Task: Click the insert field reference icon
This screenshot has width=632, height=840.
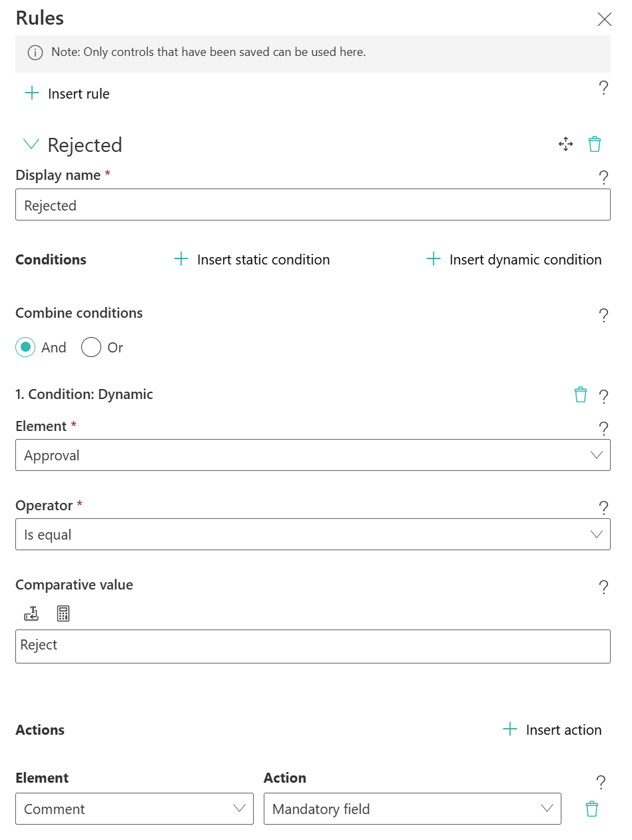Action: (x=31, y=614)
